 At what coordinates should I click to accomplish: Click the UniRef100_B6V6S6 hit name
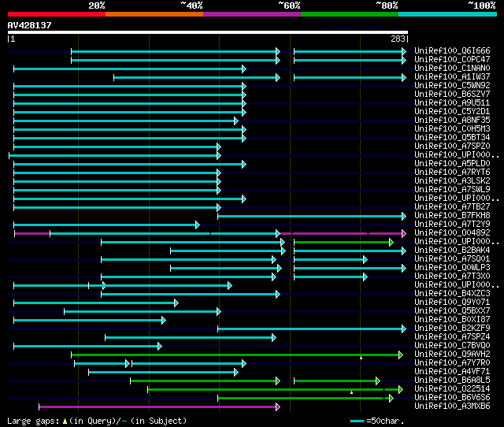point(452,398)
